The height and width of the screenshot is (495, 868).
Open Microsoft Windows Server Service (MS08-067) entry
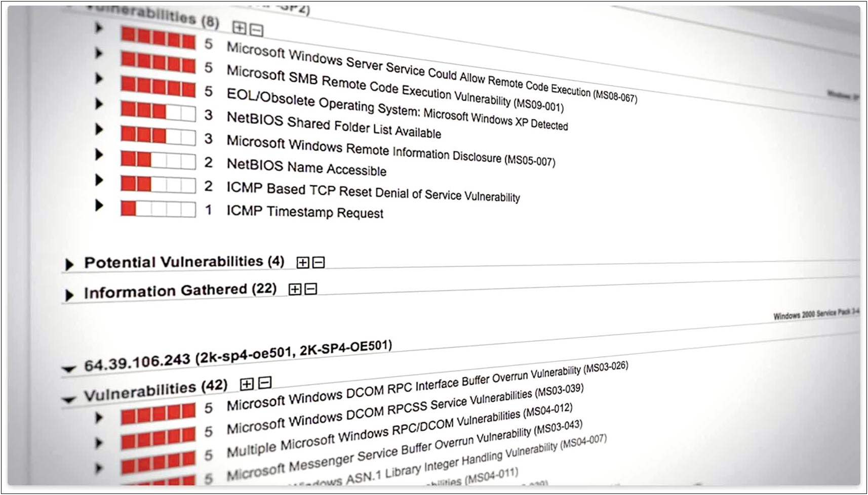(431, 72)
